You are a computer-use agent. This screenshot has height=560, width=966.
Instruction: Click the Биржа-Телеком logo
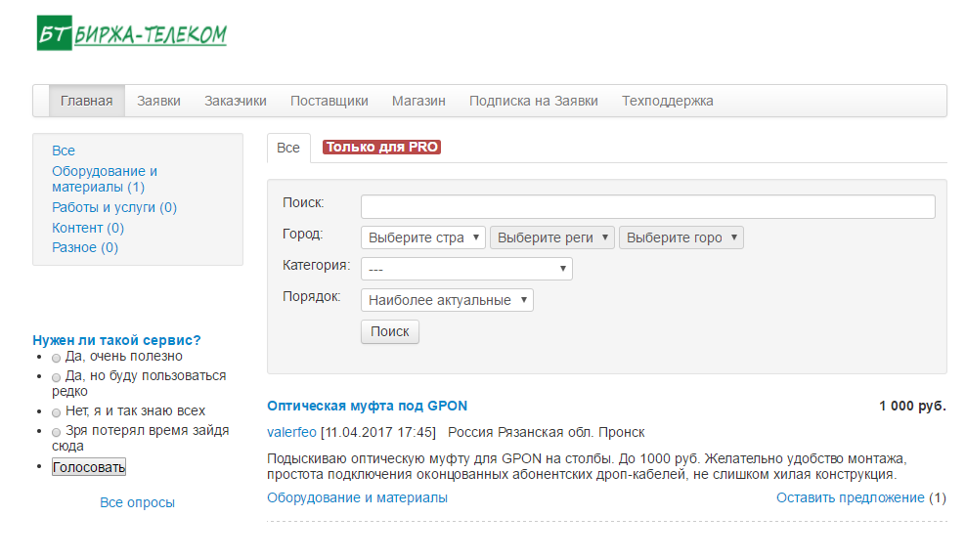pos(131,33)
